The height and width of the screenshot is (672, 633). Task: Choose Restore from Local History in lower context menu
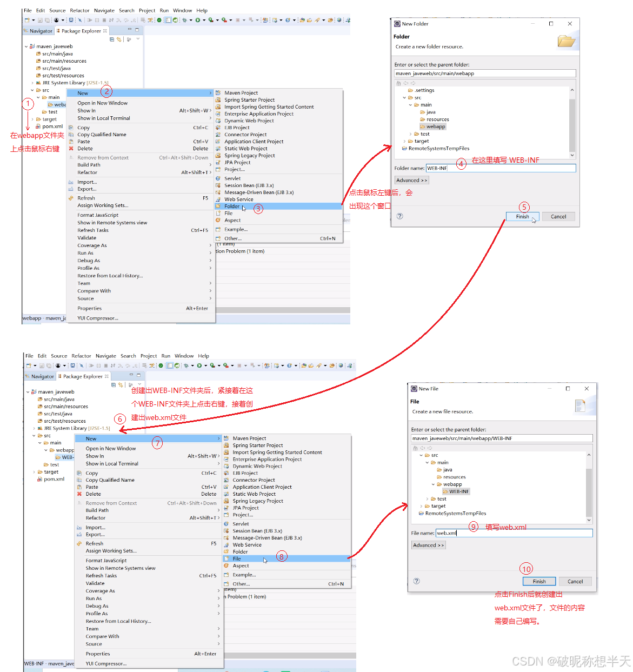(118, 621)
